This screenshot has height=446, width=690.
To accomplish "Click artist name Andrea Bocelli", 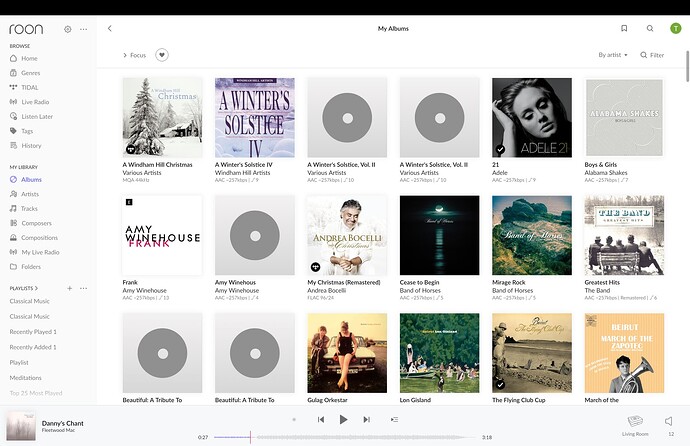I will pos(327,290).
